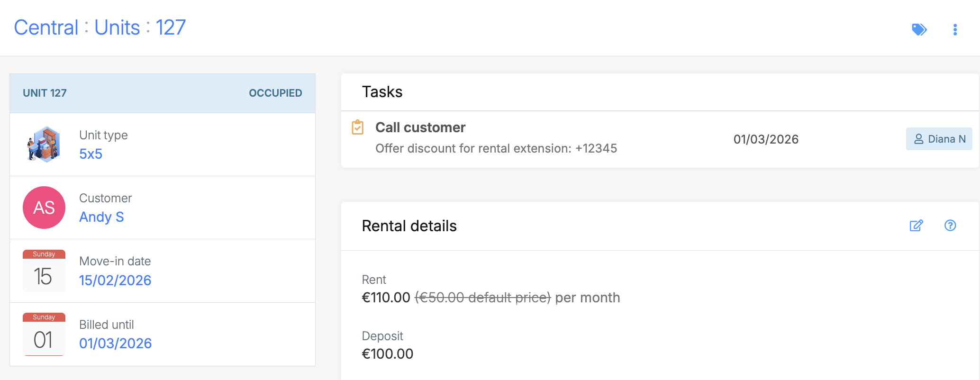Open the 5x5 unit type link
Image resolution: width=980 pixels, height=380 pixels.
tap(91, 154)
